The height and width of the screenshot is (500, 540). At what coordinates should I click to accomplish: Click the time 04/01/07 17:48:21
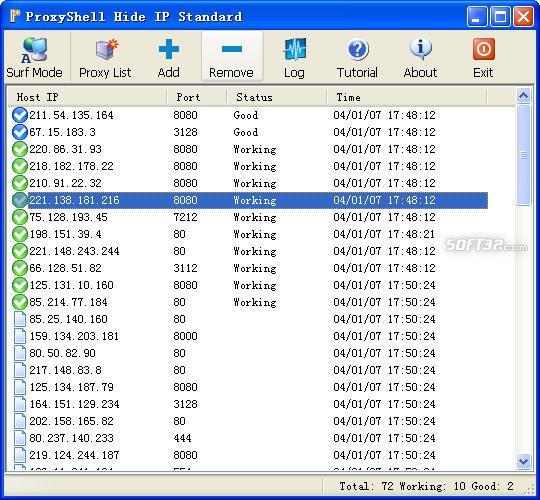coord(384,234)
